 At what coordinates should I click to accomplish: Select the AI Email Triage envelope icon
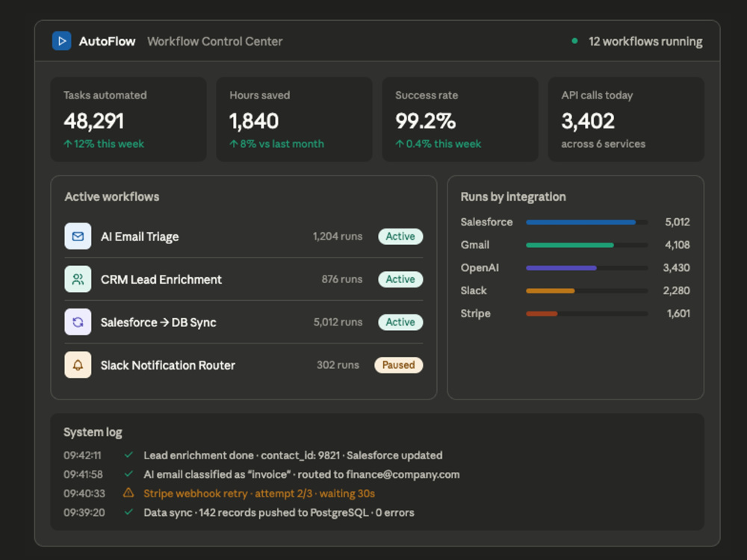click(78, 236)
